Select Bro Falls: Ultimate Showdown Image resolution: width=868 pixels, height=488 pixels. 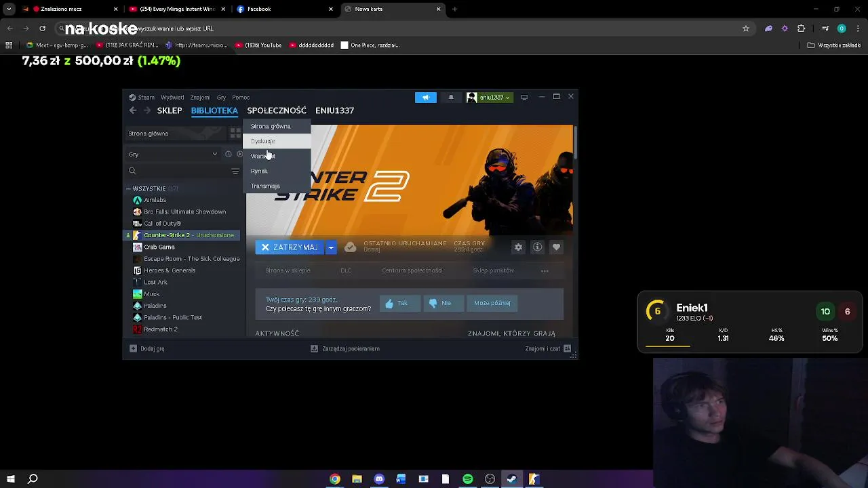point(184,211)
